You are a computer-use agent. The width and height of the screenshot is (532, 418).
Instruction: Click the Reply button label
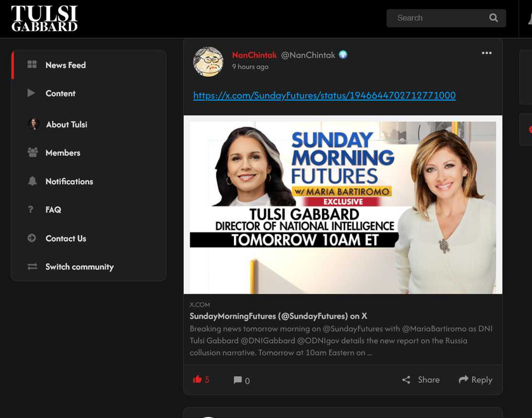tap(482, 380)
